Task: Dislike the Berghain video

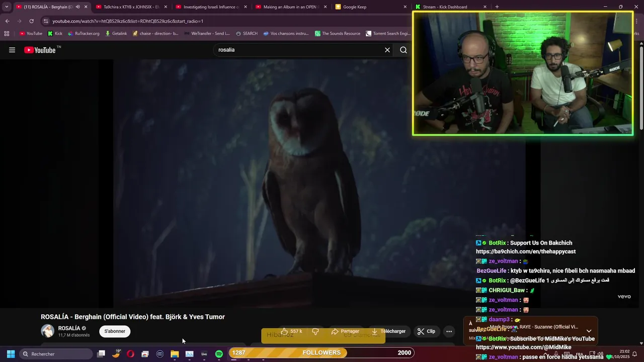Action: click(x=315, y=331)
